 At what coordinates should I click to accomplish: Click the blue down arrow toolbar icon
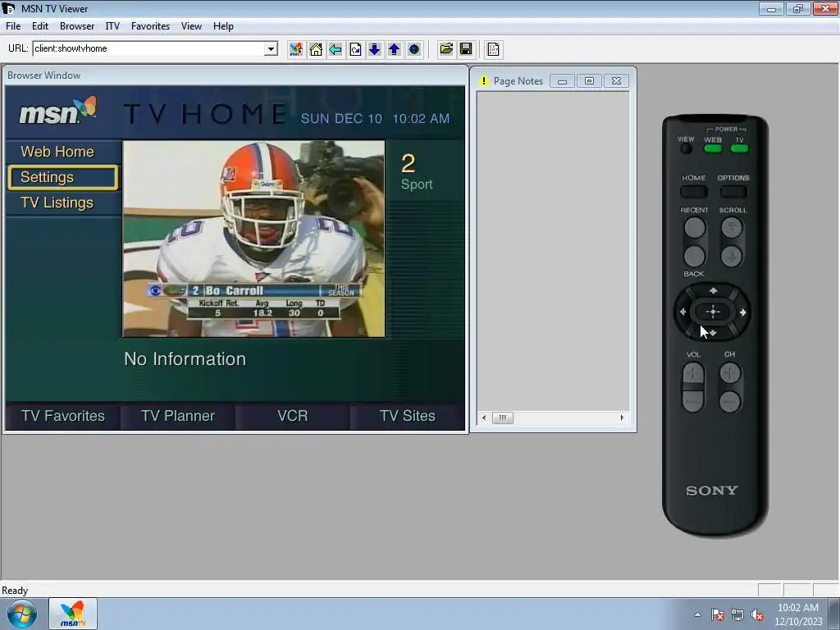coord(374,49)
